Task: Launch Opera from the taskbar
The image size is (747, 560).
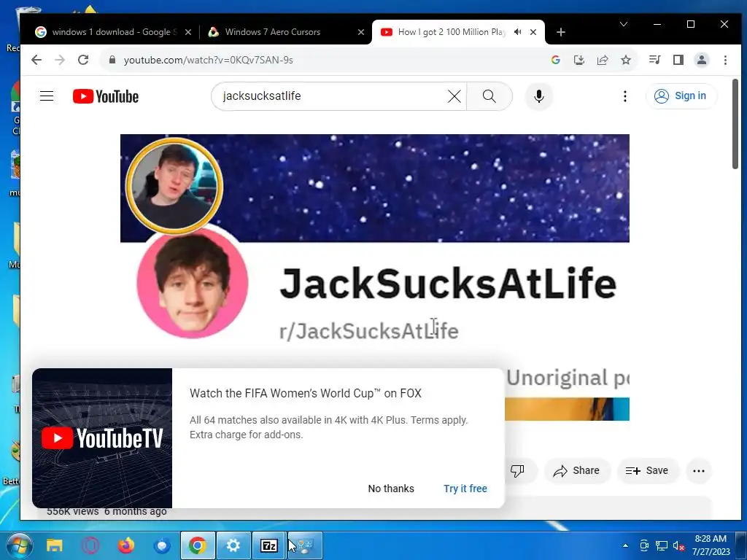Action: (x=90, y=545)
